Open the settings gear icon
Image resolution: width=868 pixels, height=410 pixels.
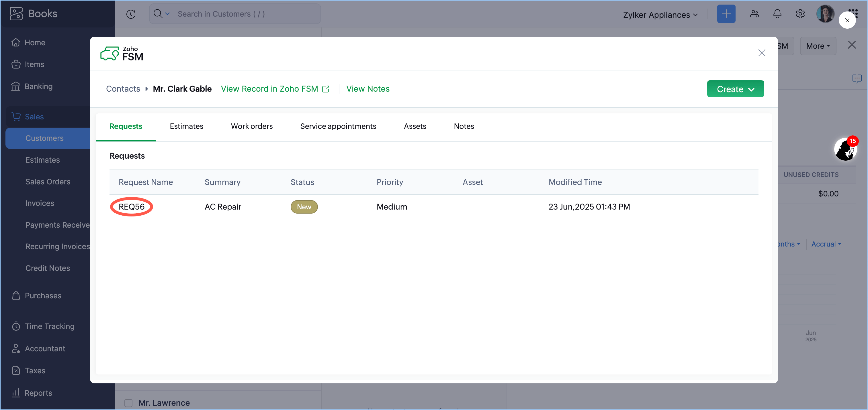800,14
